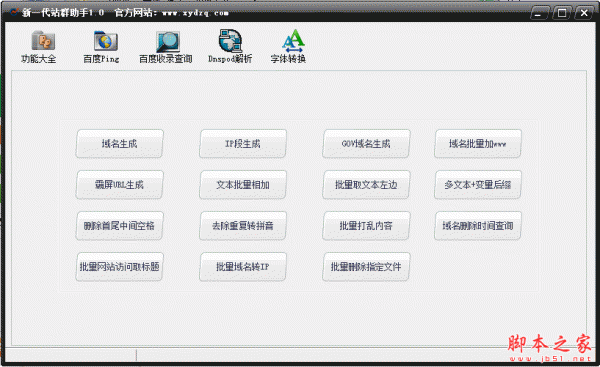Image resolution: width=600 pixels, height=367 pixels.
Task: Maximize the 新一代站群助手 window
Action: click(562, 13)
